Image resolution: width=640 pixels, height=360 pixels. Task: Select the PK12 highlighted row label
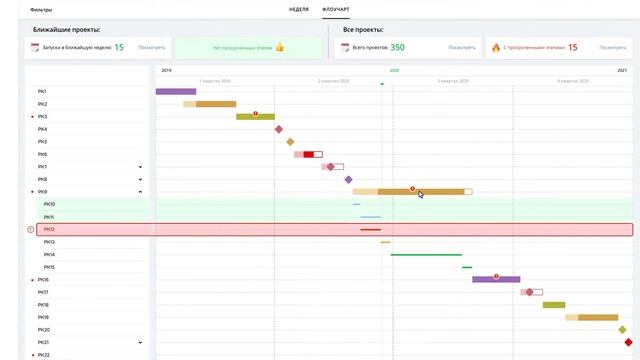tap(49, 229)
